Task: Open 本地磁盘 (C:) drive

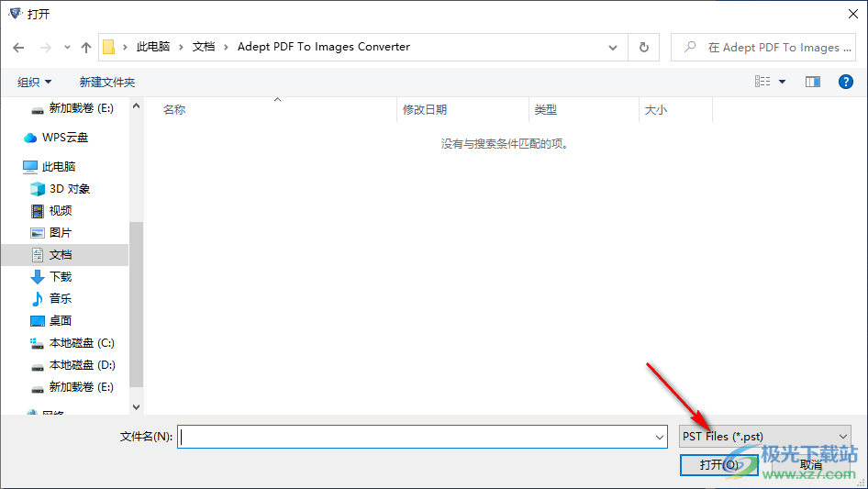Action: pyautogui.click(x=72, y=343)
